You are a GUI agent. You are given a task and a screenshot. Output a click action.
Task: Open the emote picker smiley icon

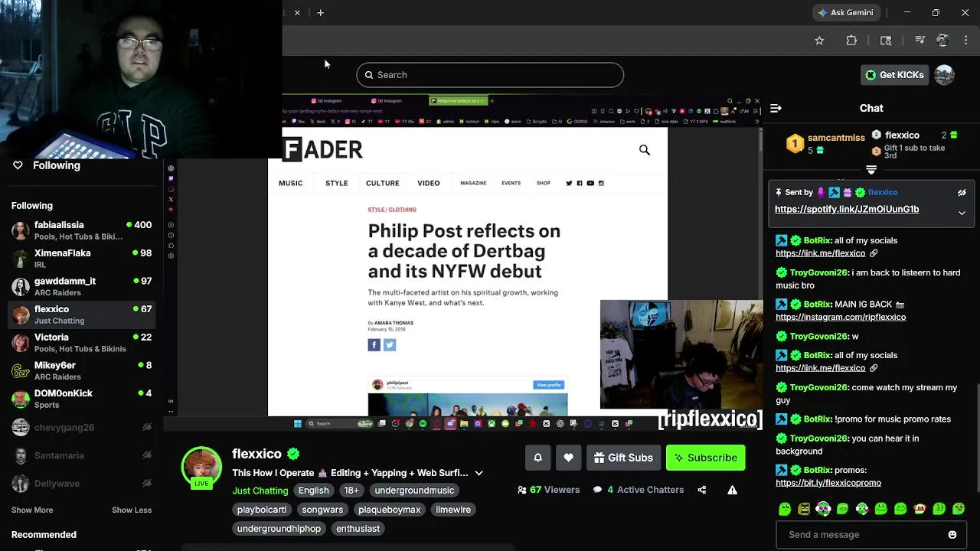(x=952, y=535)
